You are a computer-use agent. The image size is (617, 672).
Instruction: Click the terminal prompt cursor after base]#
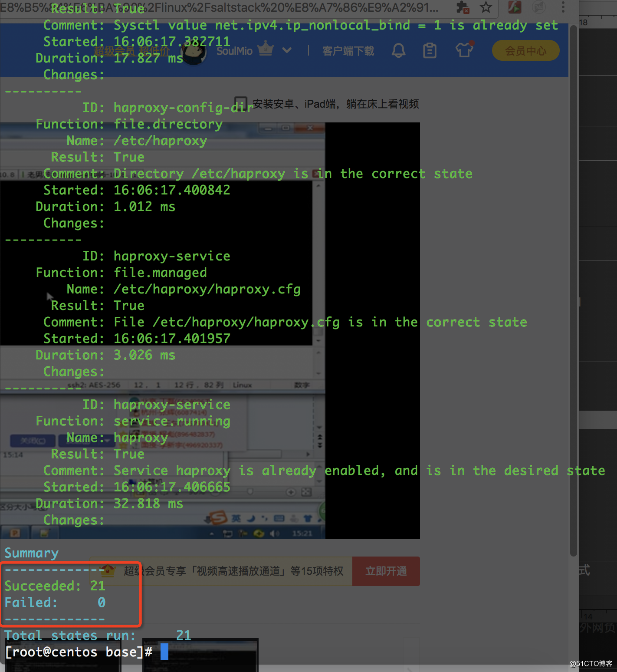click(x=164, y=652)
